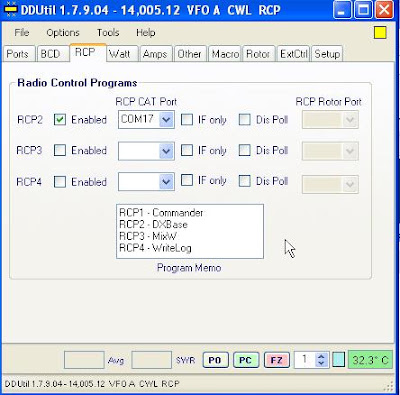Open the RCP2 CAT Port COM17 dropdown
Viewport: 400px width, 395px height.
[166, 120]
